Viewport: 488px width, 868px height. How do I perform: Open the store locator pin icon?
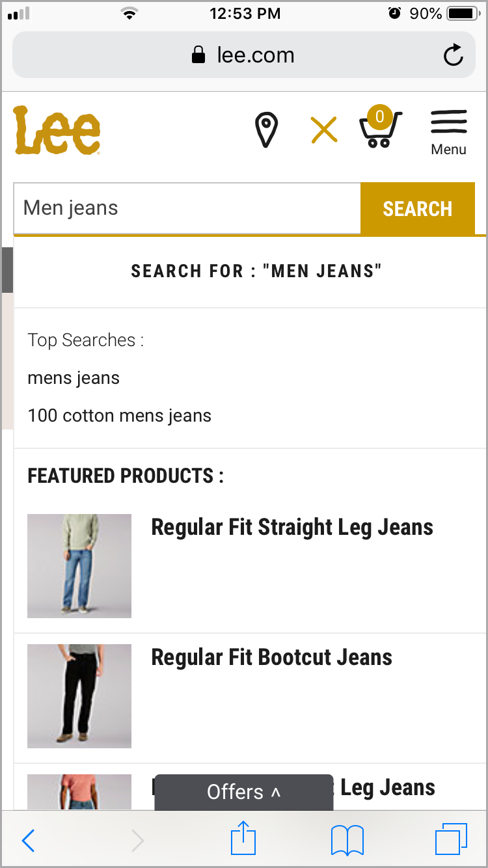tap(266, 129)
